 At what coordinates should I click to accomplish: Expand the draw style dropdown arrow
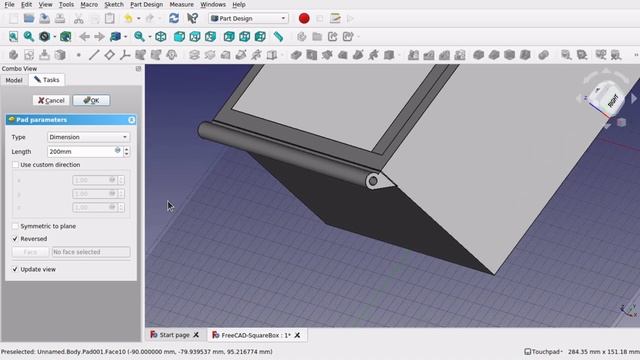click(54, 37)
